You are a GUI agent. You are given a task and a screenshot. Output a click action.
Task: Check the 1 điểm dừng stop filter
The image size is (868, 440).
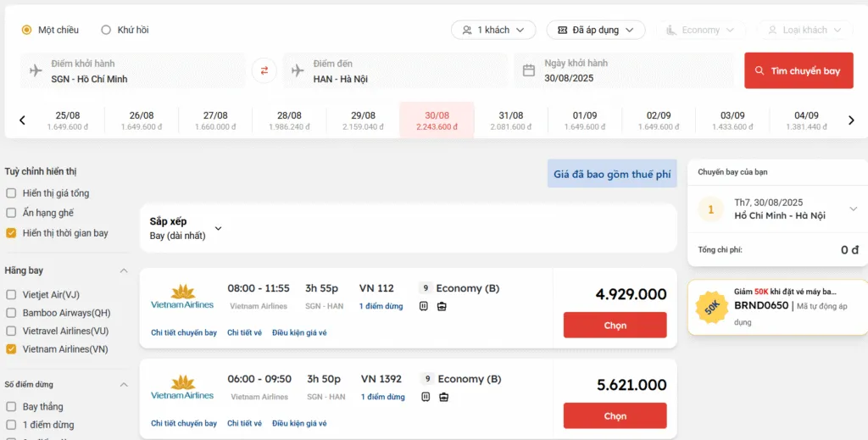point(11,425)
